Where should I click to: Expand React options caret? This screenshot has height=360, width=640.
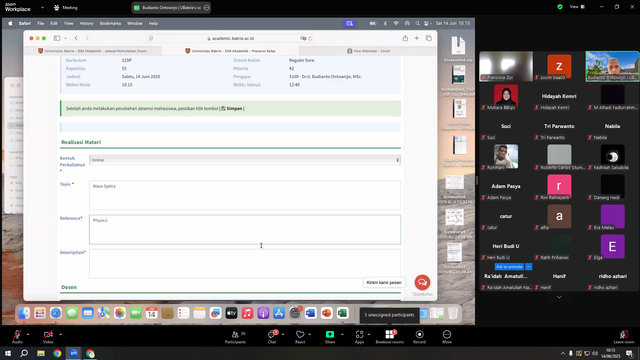point(309,334)
